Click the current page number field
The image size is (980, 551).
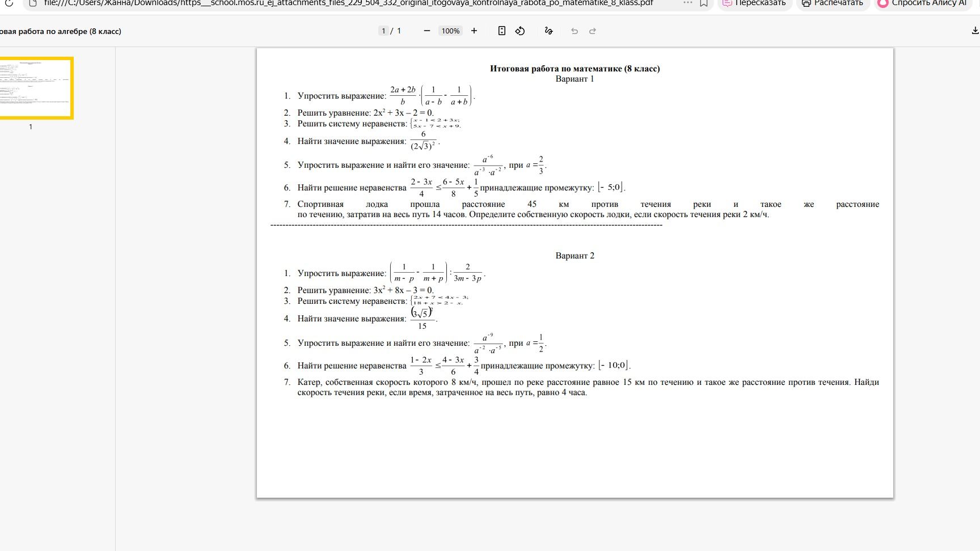pos(384,31)
